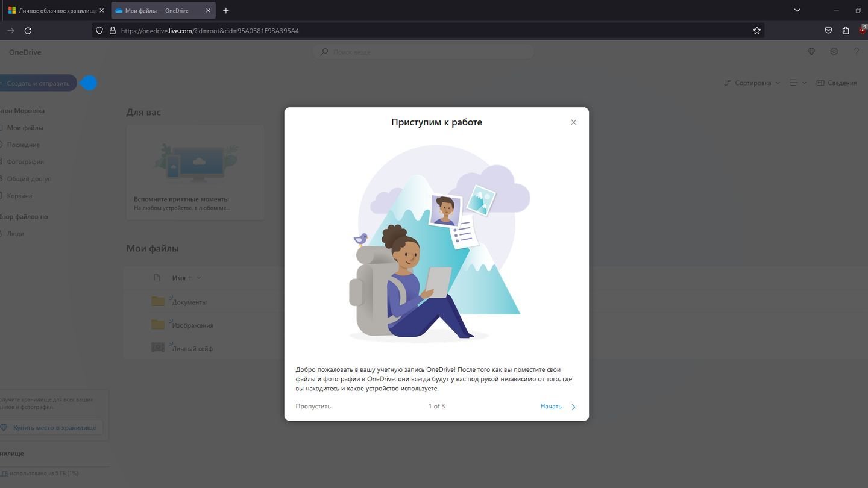Go forward using the browser arrow
868x488 pixels.
pyautogui.click(x=11, y=31)
